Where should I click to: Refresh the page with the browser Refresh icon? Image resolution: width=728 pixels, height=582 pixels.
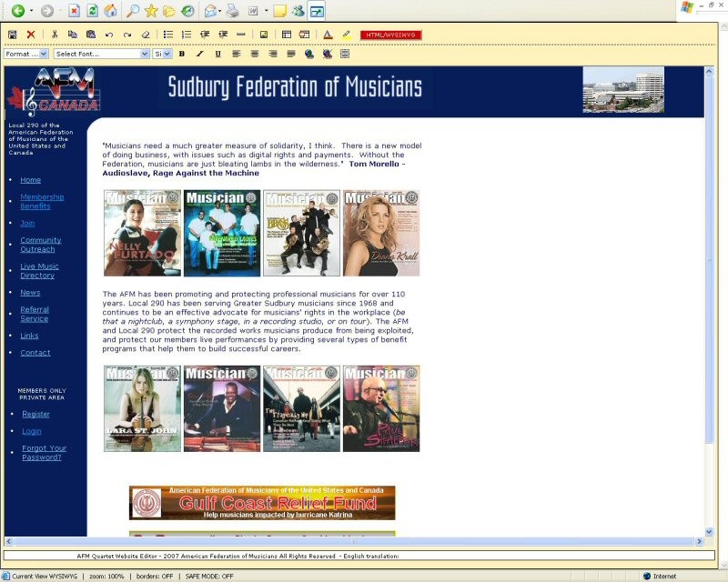93,10
